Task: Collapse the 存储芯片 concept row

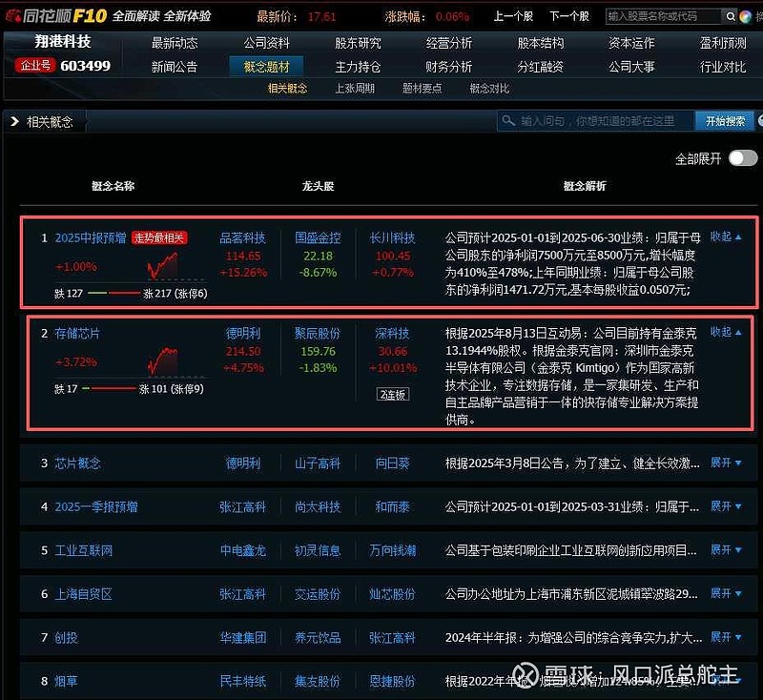Action: (x=726, y=332)
